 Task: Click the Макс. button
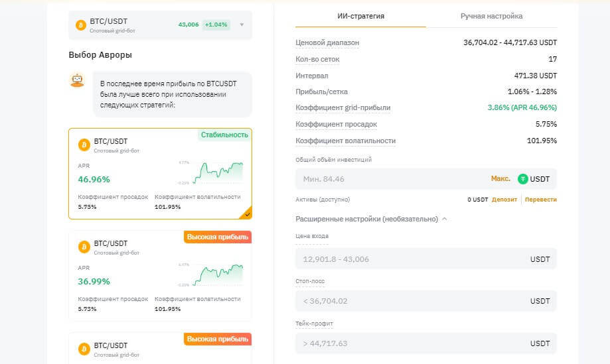pos(500,179)
